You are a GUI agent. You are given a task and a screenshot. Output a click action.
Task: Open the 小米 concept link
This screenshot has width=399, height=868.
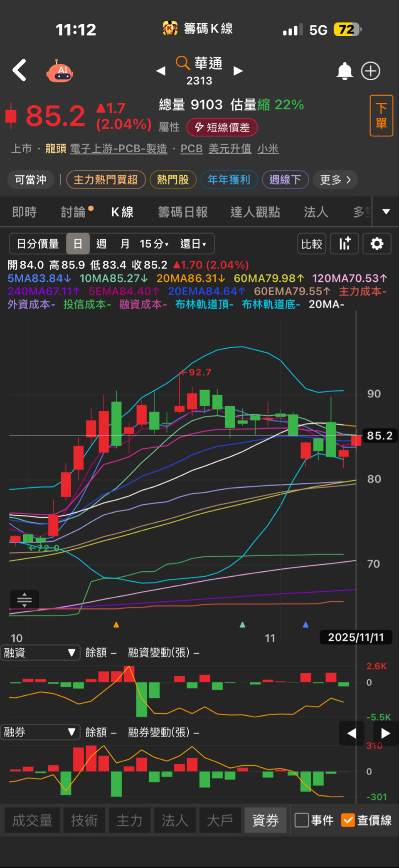[268, 149]
